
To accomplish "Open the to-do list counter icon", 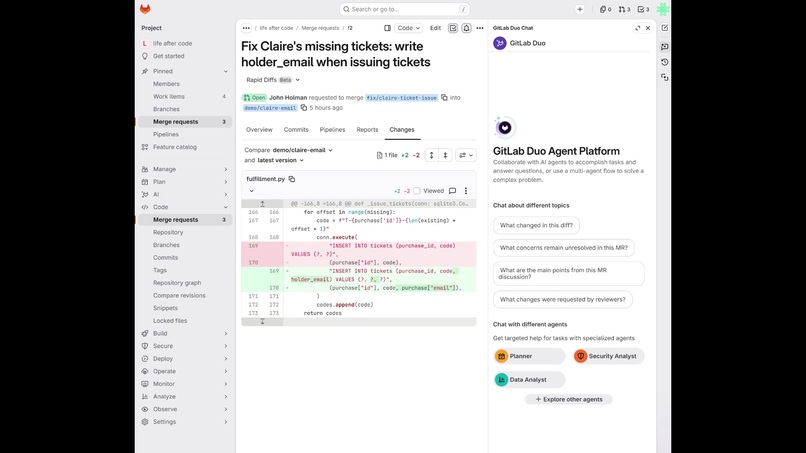I will (644, 9).
